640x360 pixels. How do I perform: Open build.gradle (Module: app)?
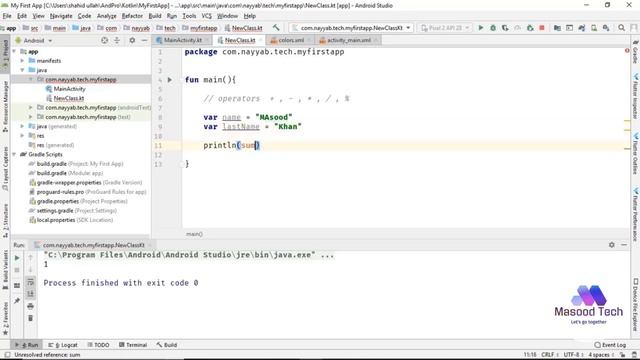click(69, 173)
